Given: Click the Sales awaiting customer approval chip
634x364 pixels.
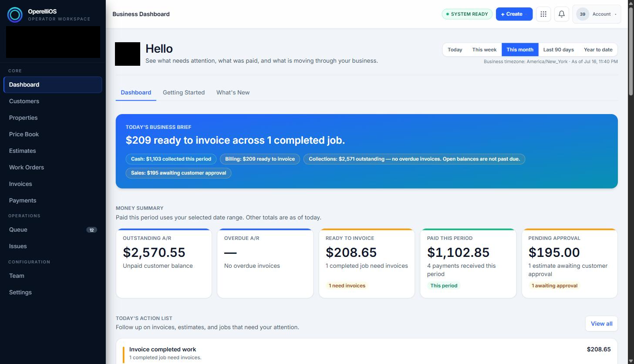Looking at the screenshot, I should [179, 173].
